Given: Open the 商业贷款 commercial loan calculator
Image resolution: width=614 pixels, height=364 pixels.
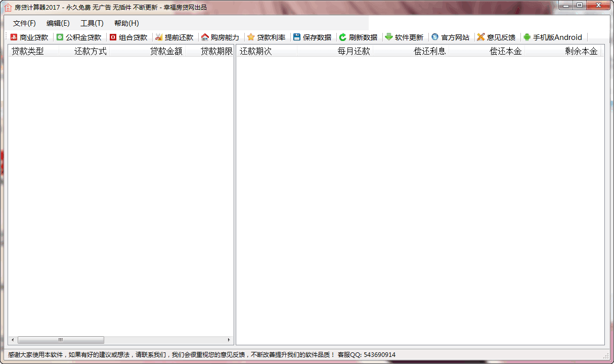Looking at the screenshot, I should point(29,37).
